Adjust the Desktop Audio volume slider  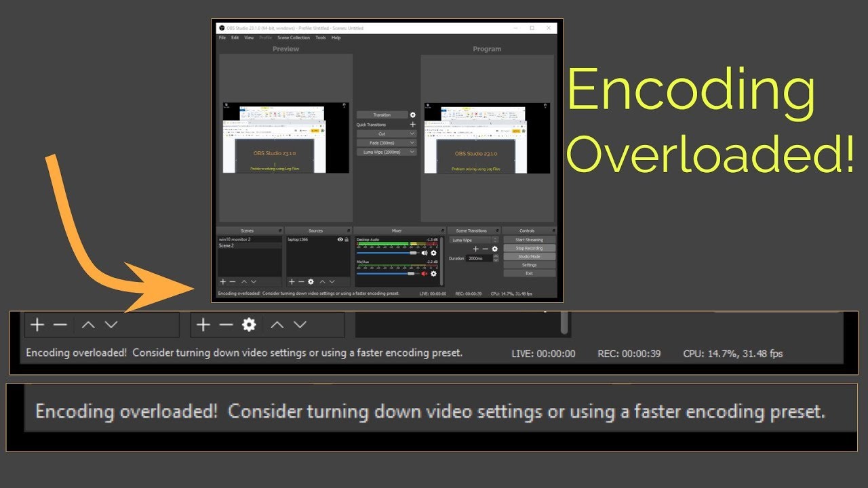pyautogui.click(x=412, y=253)
